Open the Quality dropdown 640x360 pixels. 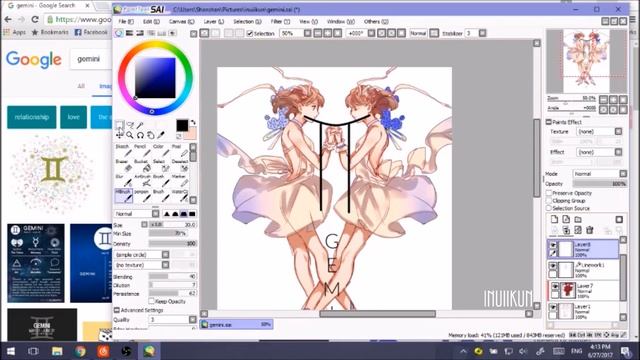pos(173,320)
